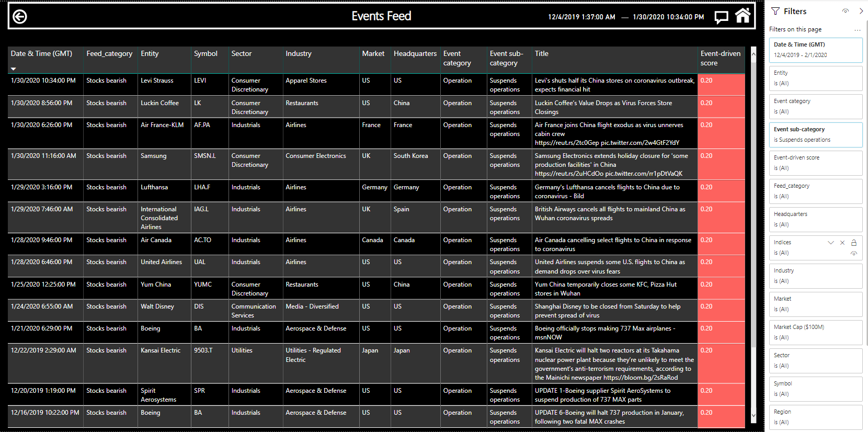Click red score cell for Levi Strauss
Viewport: 868px width, 432px height.
(x=721, y=85)
